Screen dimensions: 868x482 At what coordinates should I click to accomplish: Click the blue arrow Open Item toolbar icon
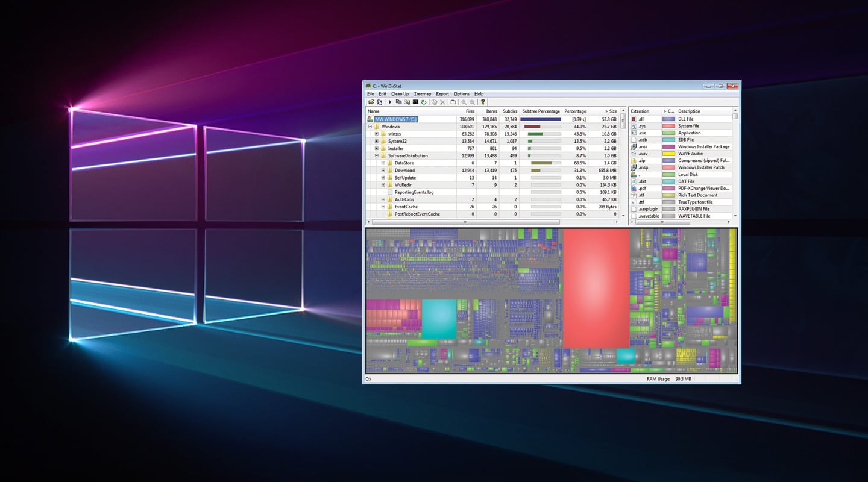(x=390, y=102)
